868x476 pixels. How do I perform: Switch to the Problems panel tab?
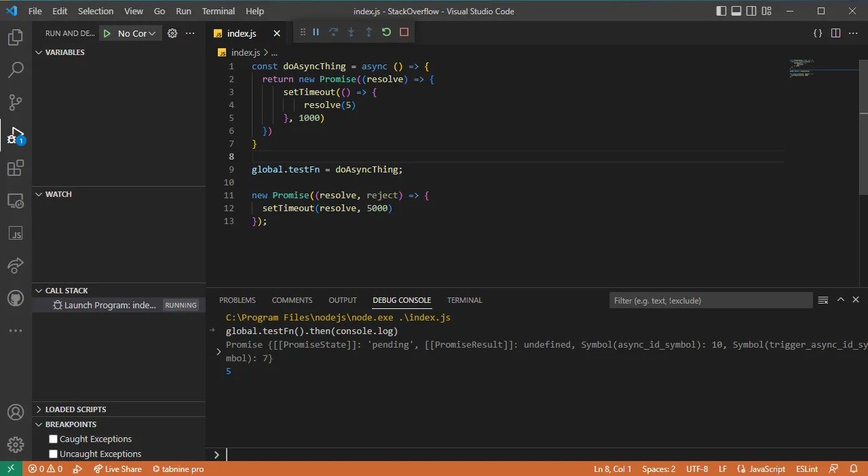(238, 300)
